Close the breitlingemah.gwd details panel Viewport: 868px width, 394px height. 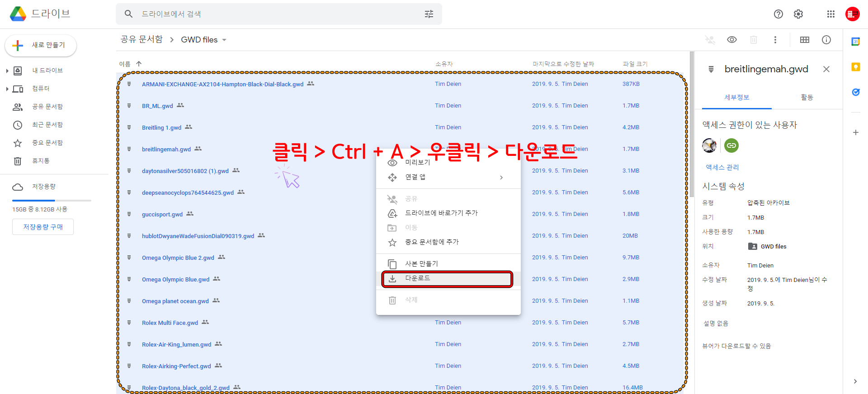point(826,69)
